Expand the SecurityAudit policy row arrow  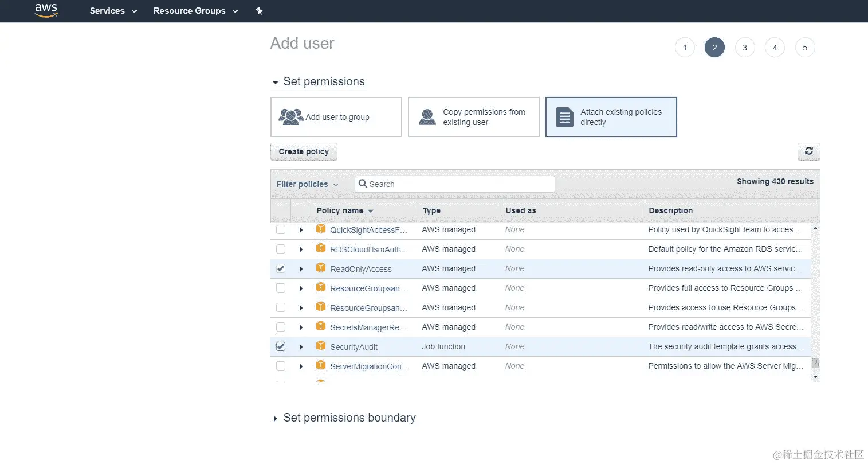point(301,347)
